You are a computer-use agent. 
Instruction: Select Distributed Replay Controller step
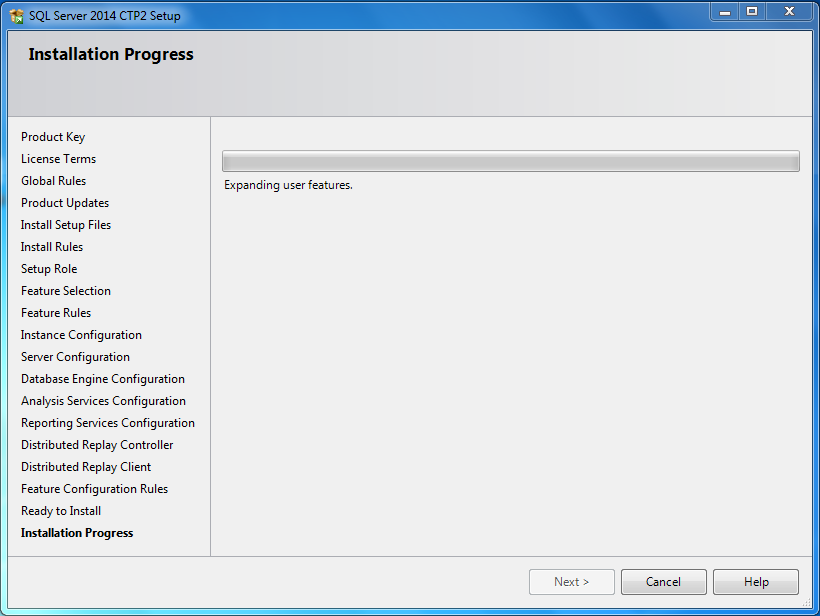[97, 445]
